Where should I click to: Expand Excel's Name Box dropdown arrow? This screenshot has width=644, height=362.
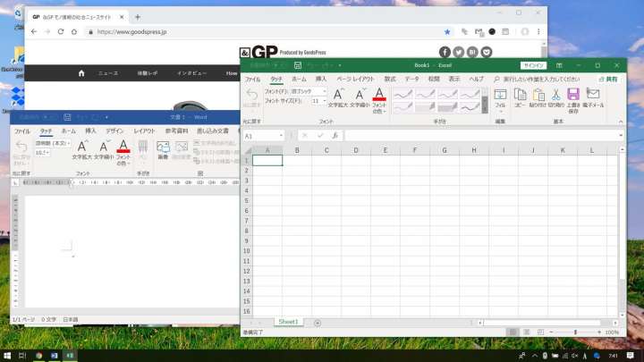[281, 136]
